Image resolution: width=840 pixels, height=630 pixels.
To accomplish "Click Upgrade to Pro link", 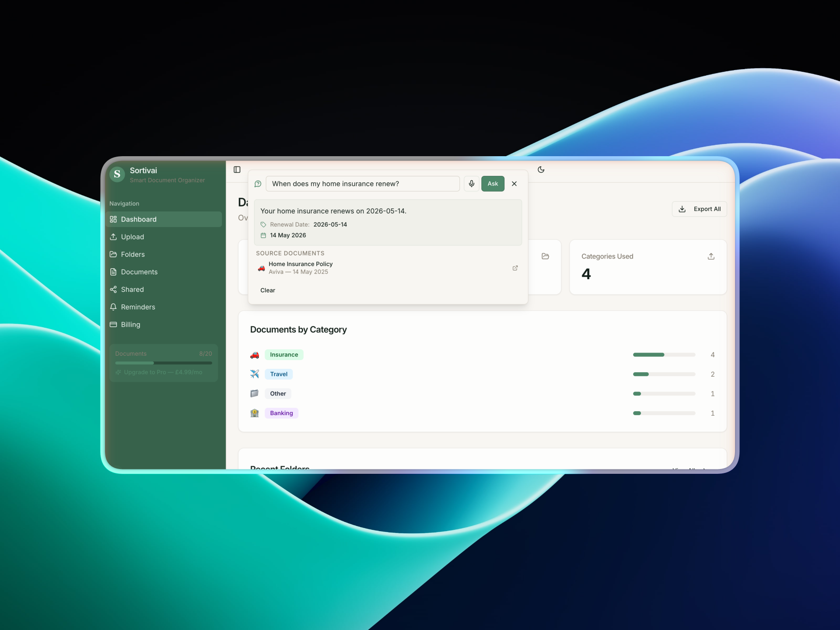I will point(159,372).
